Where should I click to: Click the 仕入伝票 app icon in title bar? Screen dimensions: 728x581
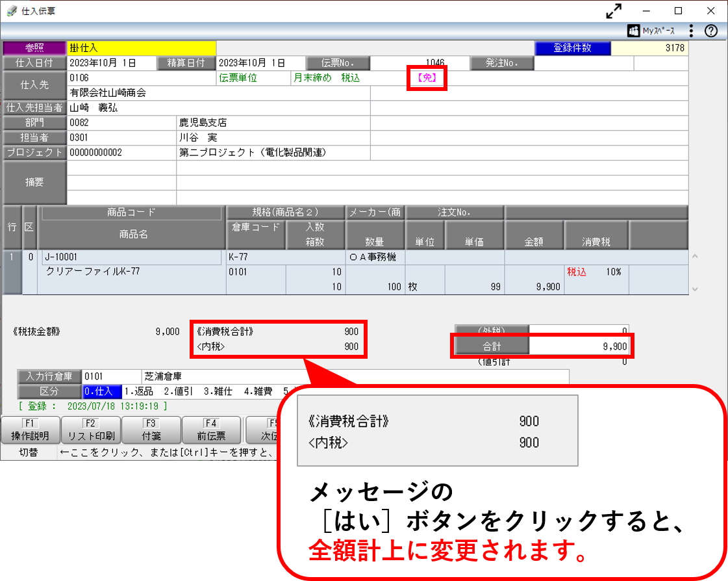click(x=12, y=10)
